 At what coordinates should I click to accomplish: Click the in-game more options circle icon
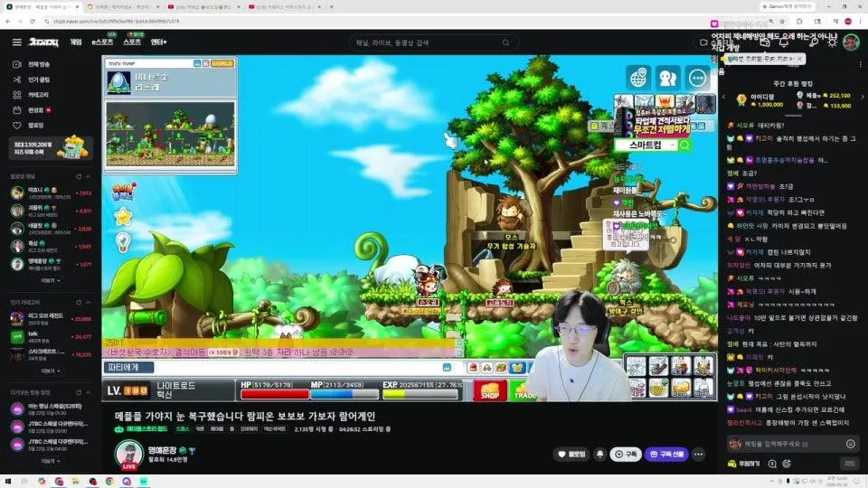[x=697, y=78]
